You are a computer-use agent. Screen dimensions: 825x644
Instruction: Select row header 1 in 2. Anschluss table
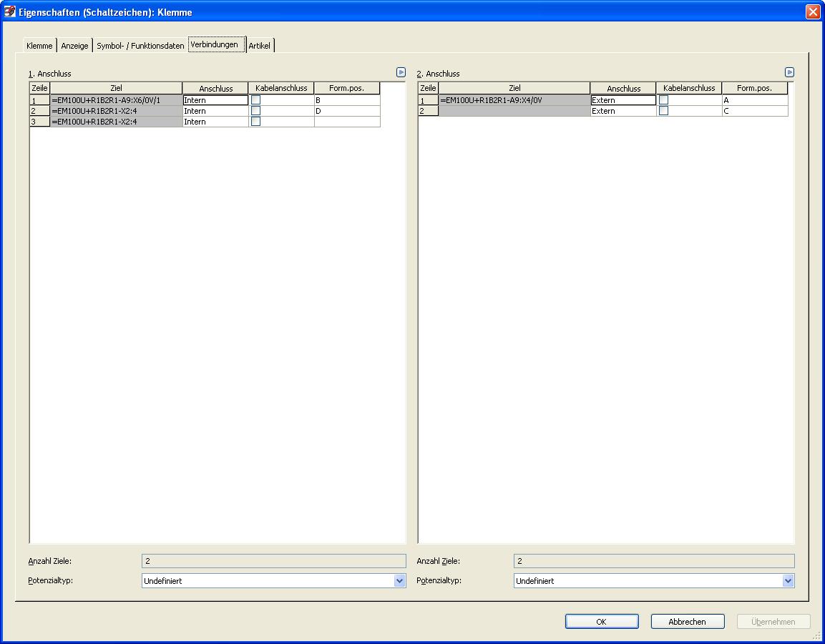pyautogui.click(x=428, y=100)
